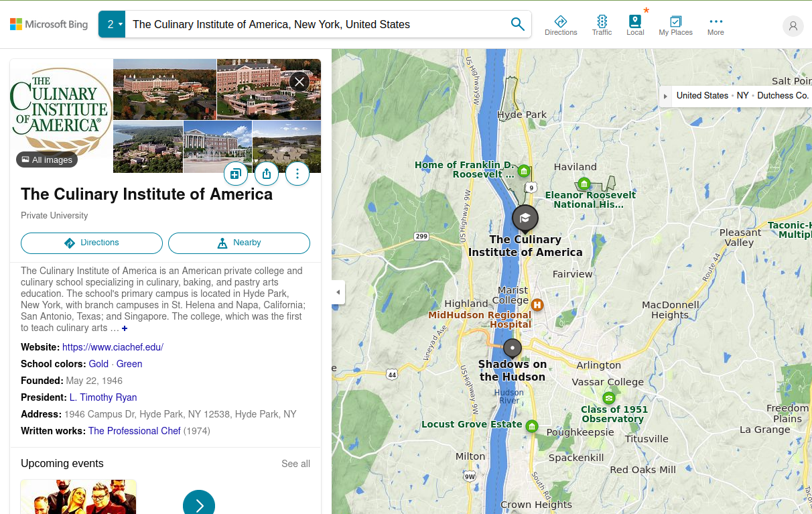Click the Marist College map label

click(x=513, y=295)
